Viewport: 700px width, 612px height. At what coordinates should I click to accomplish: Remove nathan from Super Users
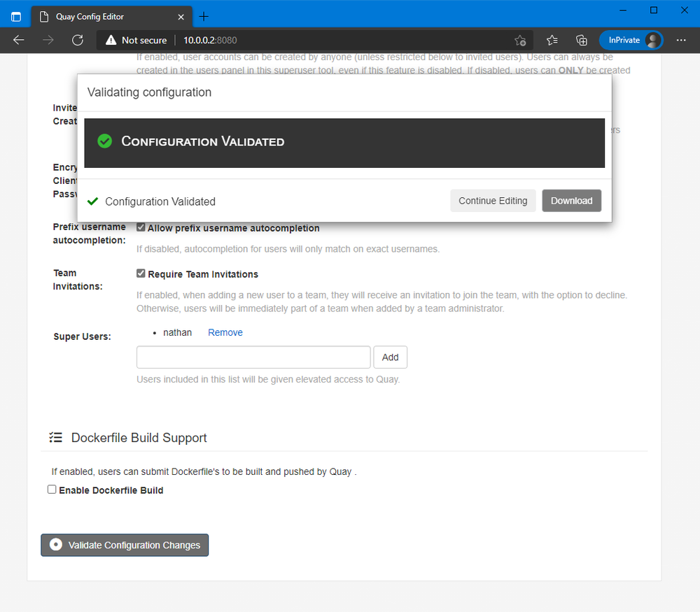[225, 332]
